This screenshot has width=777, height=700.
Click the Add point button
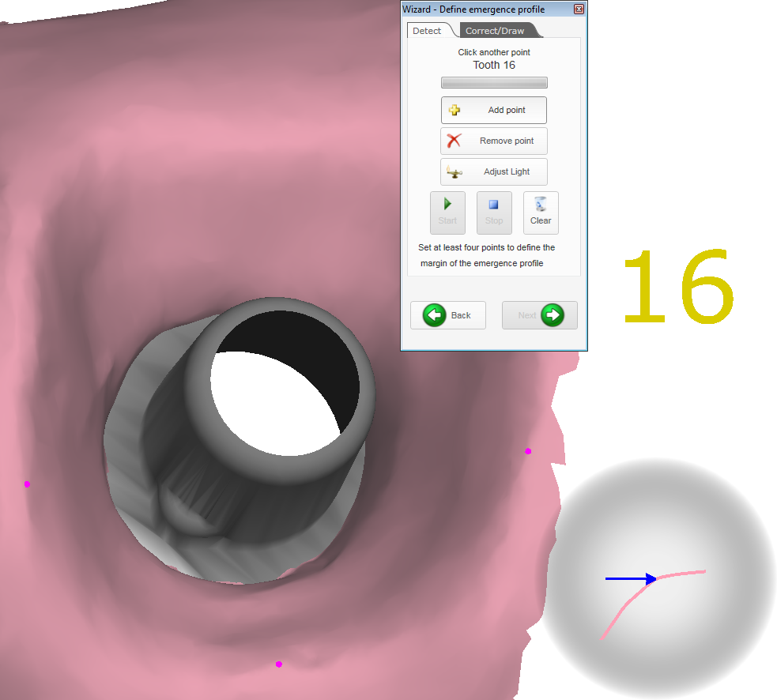493,110
